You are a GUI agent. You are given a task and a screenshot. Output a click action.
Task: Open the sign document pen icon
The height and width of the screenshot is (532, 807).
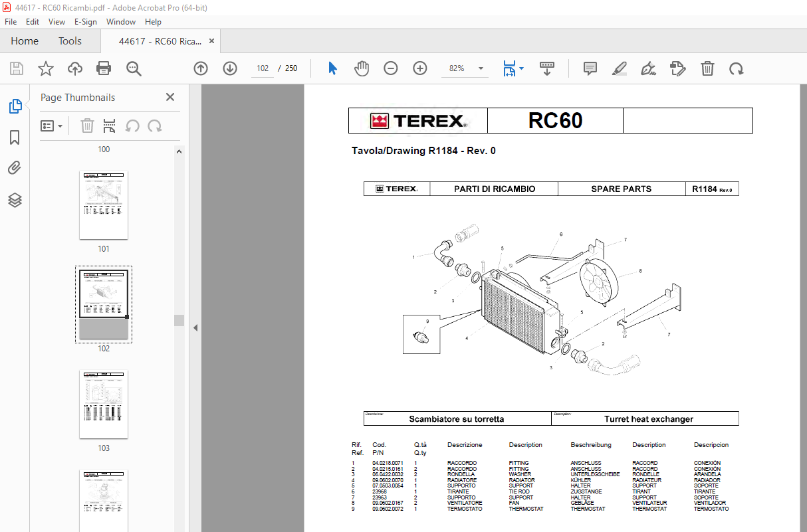pyautogui.click(x=649, y=68)
